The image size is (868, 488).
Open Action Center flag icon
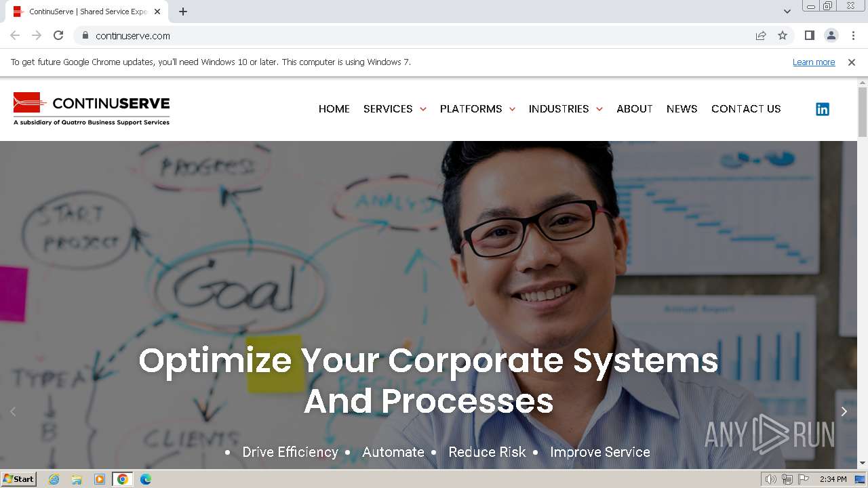[x=804, y=479]
